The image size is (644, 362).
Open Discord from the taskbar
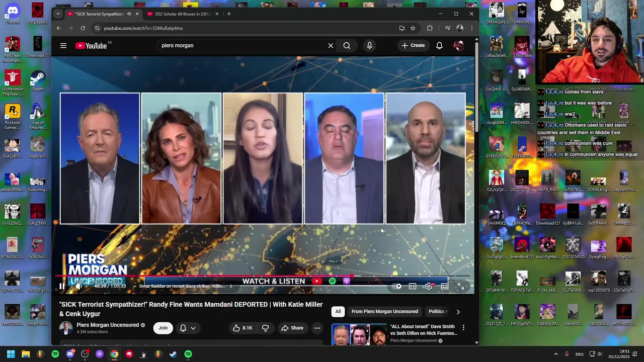(70, 354)
